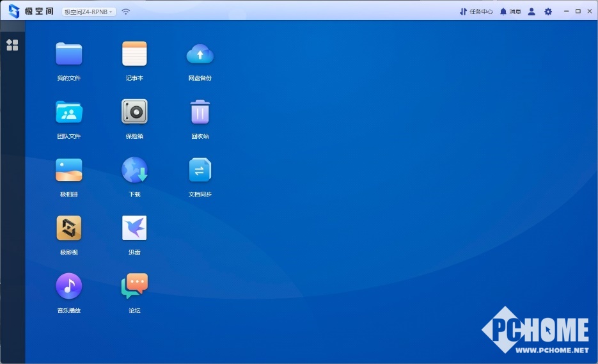
Task: Launch the 记事本 notepad app
Action: click(134, 54)
